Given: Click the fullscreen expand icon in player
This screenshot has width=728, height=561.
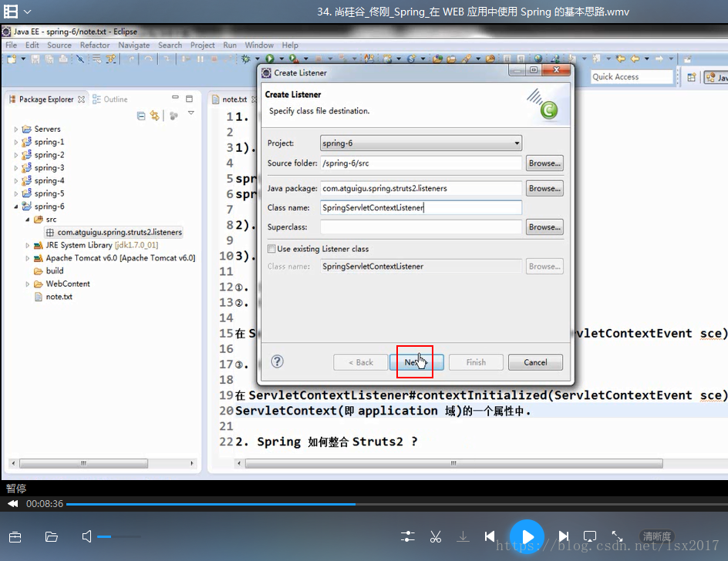Looking at the screenshot, I should coord(617,536).
